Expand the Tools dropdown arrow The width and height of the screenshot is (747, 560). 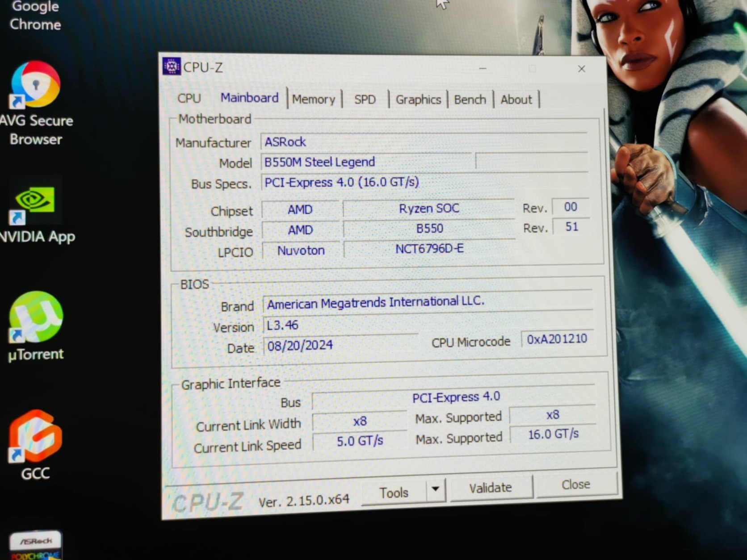click(x=436, y=490)
